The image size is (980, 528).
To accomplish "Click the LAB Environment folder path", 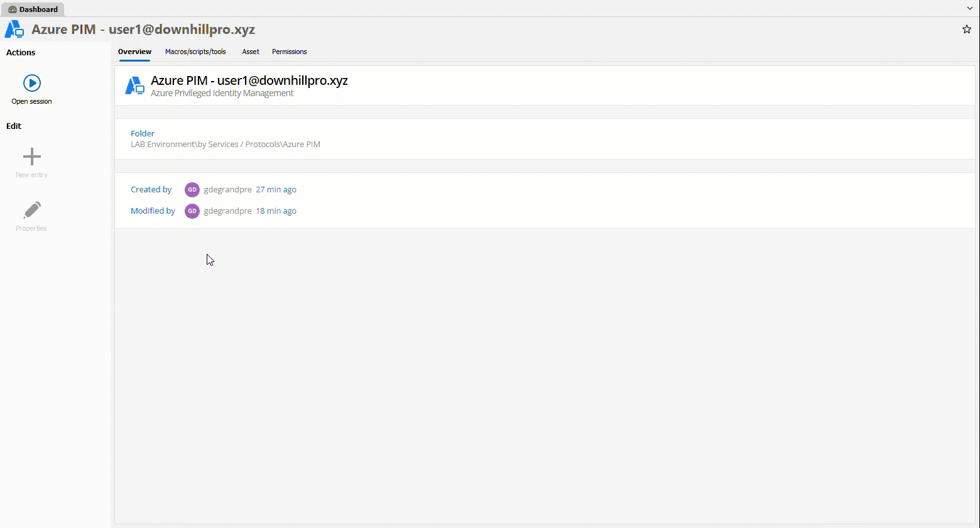I will [x=225, y=145].
